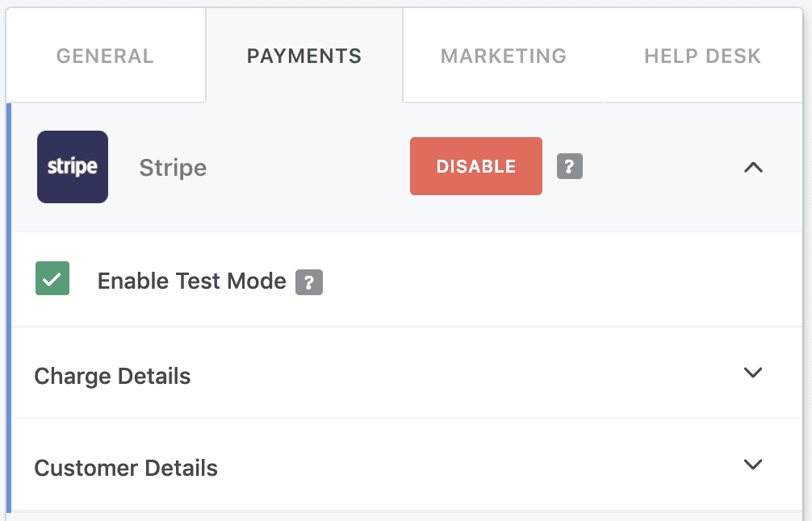Switch to the Marketing tab

tap(504, 56)
